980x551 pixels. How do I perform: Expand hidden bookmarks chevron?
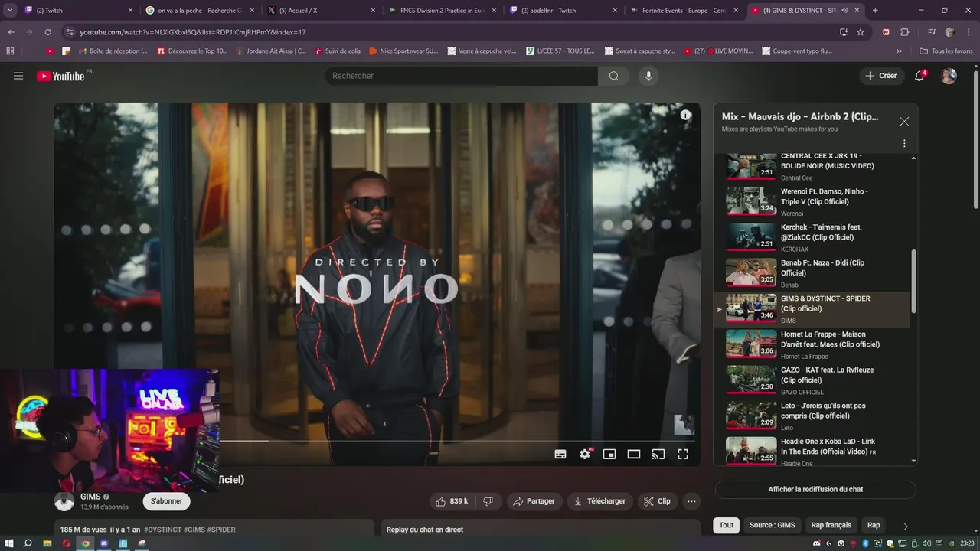point(899,51)
